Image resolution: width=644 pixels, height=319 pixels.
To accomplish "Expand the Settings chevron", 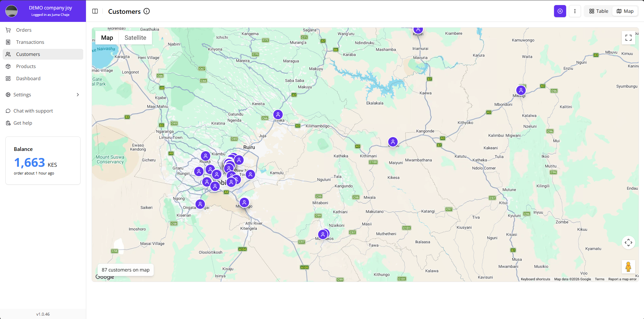I will click(x=78, y=95).
